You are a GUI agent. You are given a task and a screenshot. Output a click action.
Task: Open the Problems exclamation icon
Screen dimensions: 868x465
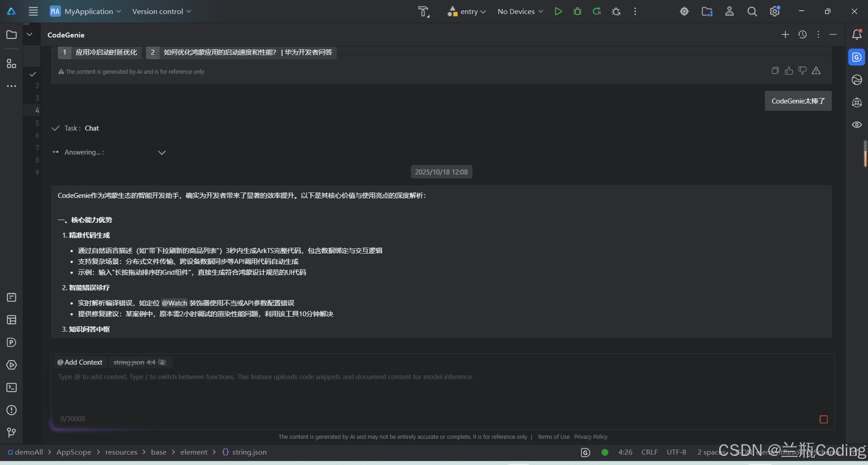coord(12,410)
